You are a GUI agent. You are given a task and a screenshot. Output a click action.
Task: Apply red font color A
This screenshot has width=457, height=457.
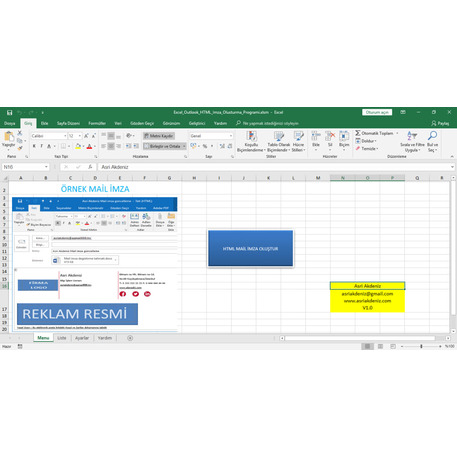(89, 146)
